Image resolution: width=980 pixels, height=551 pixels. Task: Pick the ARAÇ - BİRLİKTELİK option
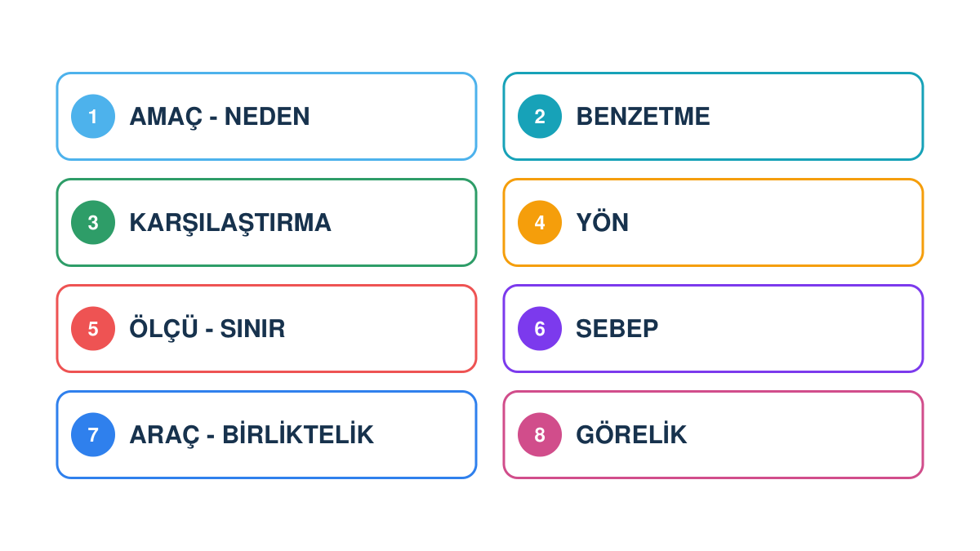click(266, 435)
